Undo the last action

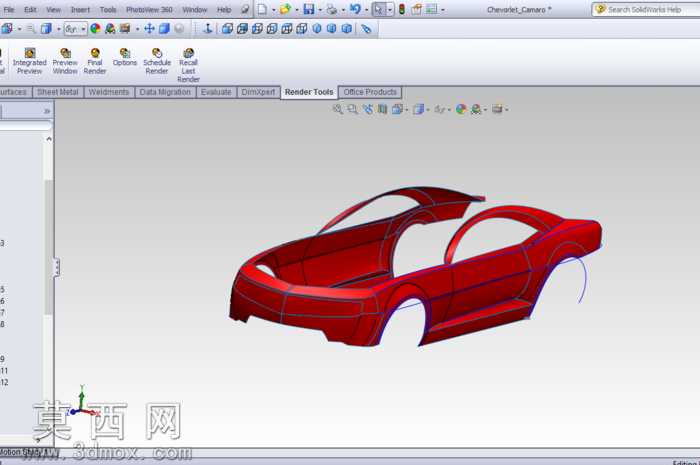click(x=355, y=9)
